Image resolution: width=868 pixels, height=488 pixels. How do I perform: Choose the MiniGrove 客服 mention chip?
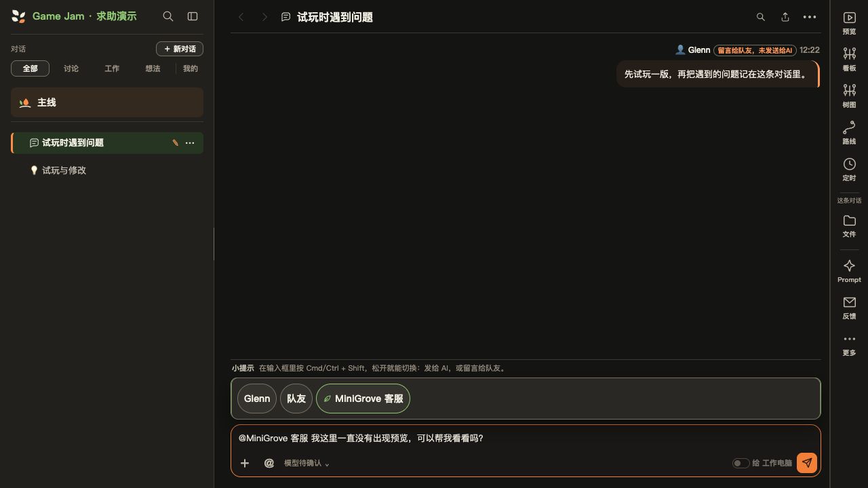click(363, 399)
